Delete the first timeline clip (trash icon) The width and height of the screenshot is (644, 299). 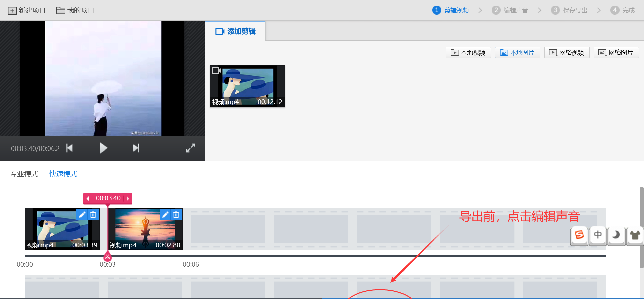pyautogui.click(x=93, y=215)
